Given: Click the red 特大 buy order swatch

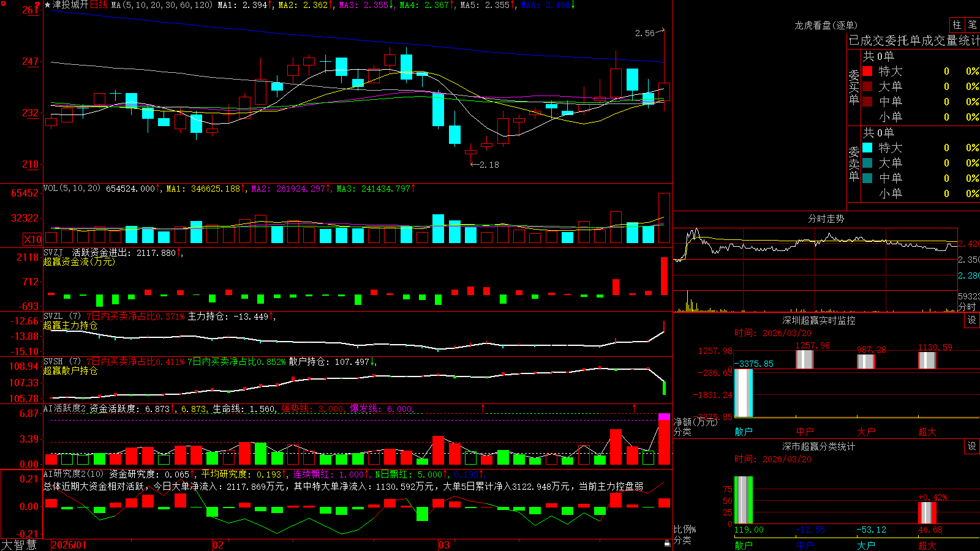Looking at the screenshot, I should pos(867,71).
